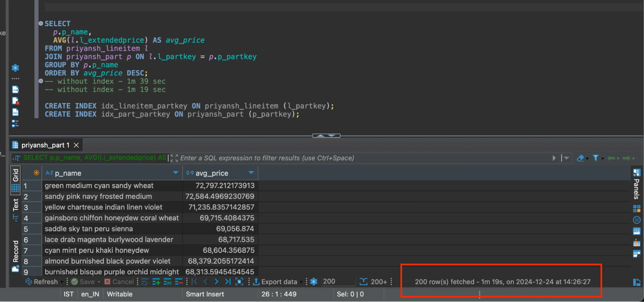Select the value 69,715.4084375

pyautogui.click(x=220, y=218)
